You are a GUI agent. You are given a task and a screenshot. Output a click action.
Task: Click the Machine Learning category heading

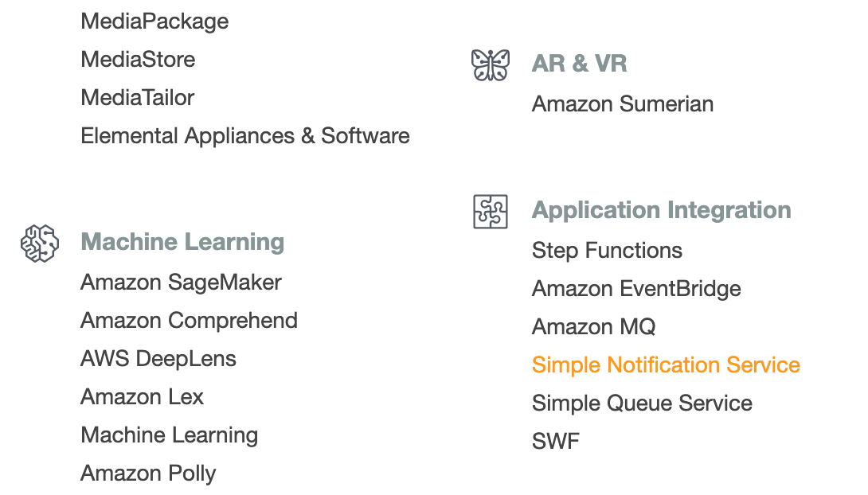point(182,242)
